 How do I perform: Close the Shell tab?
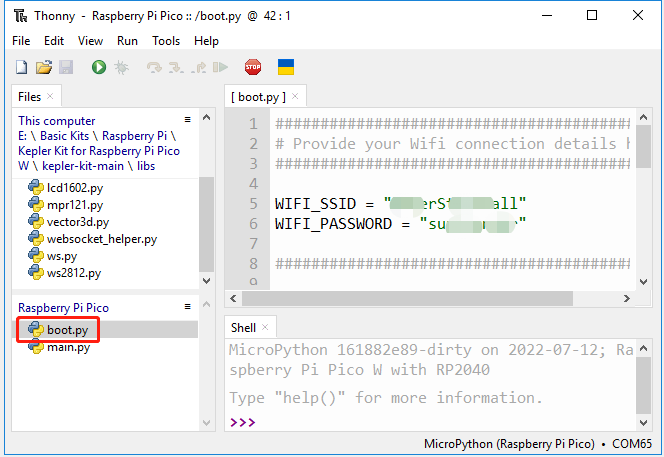click(x=265, y=327)
